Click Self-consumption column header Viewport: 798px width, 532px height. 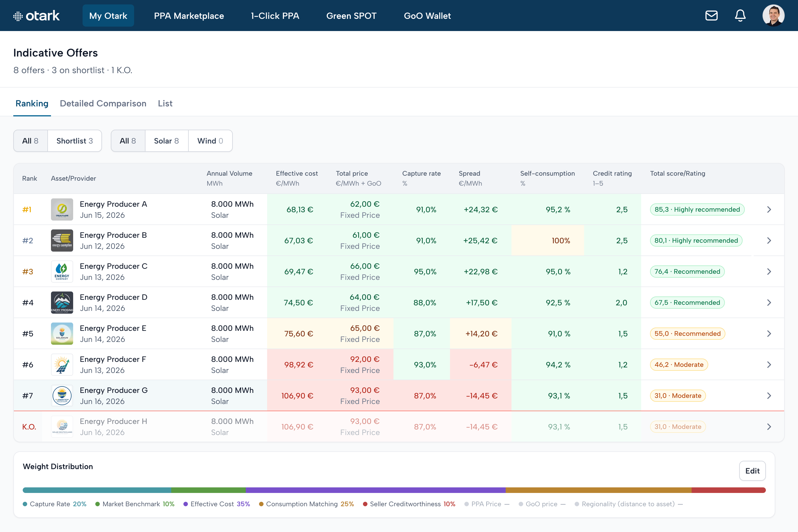click(548, 178)
